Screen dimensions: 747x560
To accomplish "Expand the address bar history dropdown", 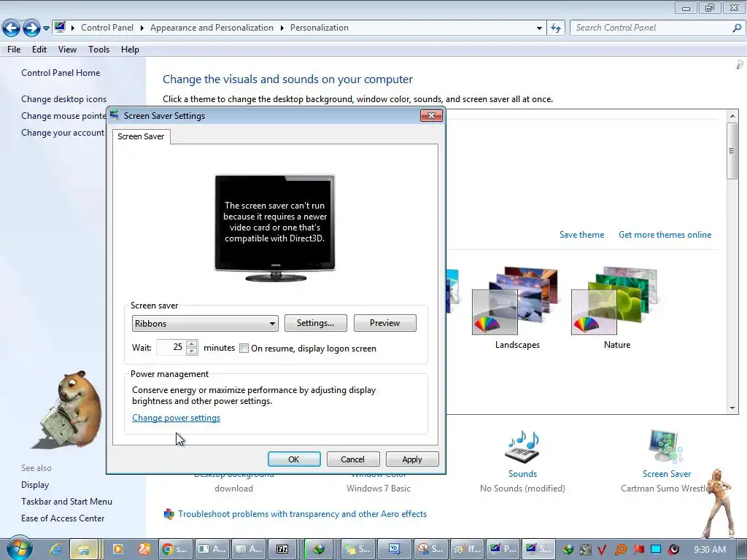I will [539, 28].
